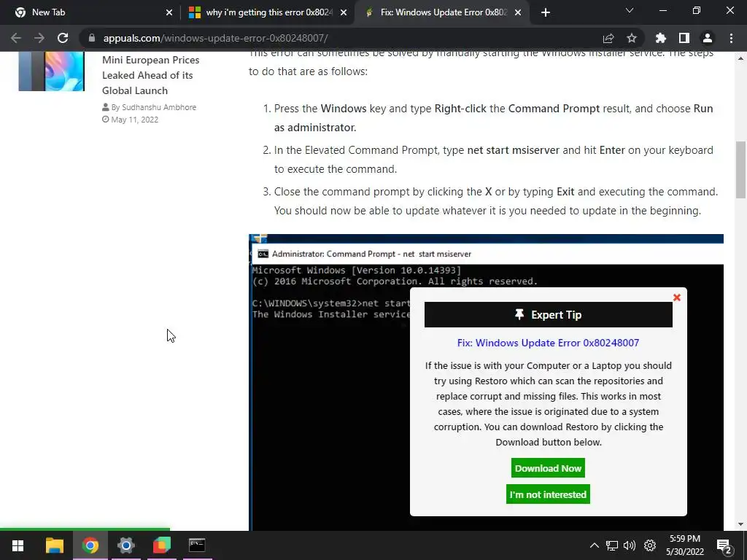
Task: Click the page vertical scrollbar thumb
Action: 740,169
